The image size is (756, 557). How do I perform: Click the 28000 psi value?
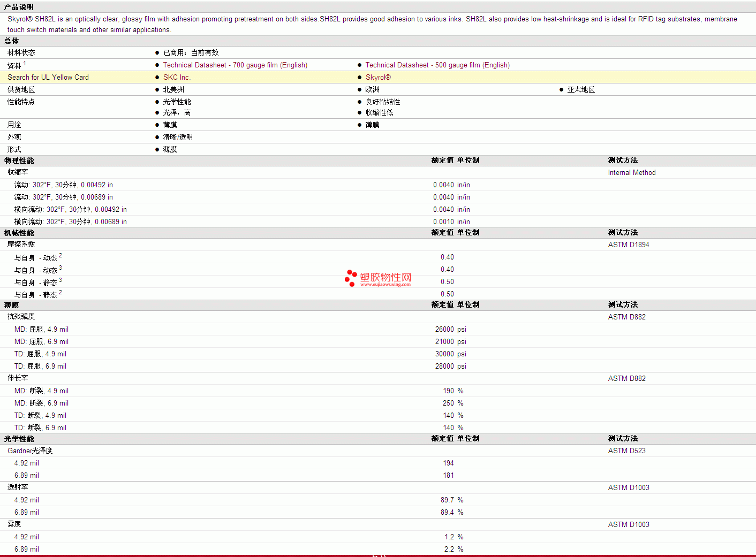click(x=451, y=366)
